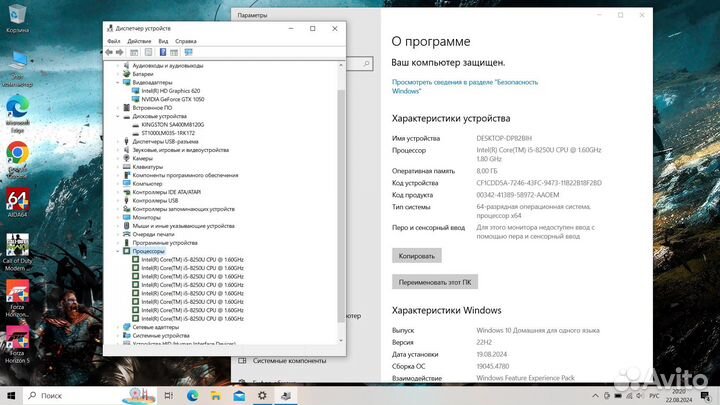Viewport: 720px width, 405px height.
Task: Open the This PC desktop icon
Action: 17,69
